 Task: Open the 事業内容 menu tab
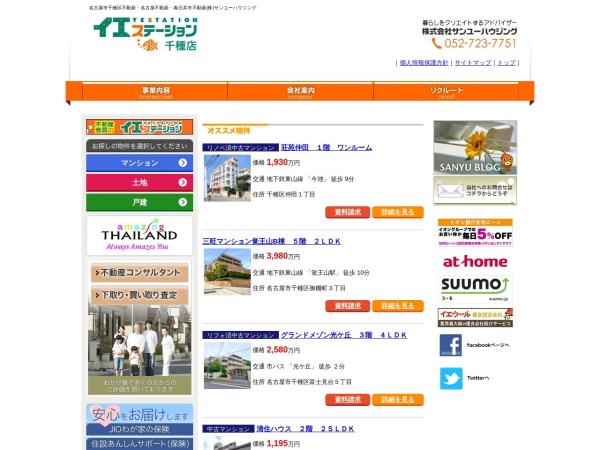(155, 92)
